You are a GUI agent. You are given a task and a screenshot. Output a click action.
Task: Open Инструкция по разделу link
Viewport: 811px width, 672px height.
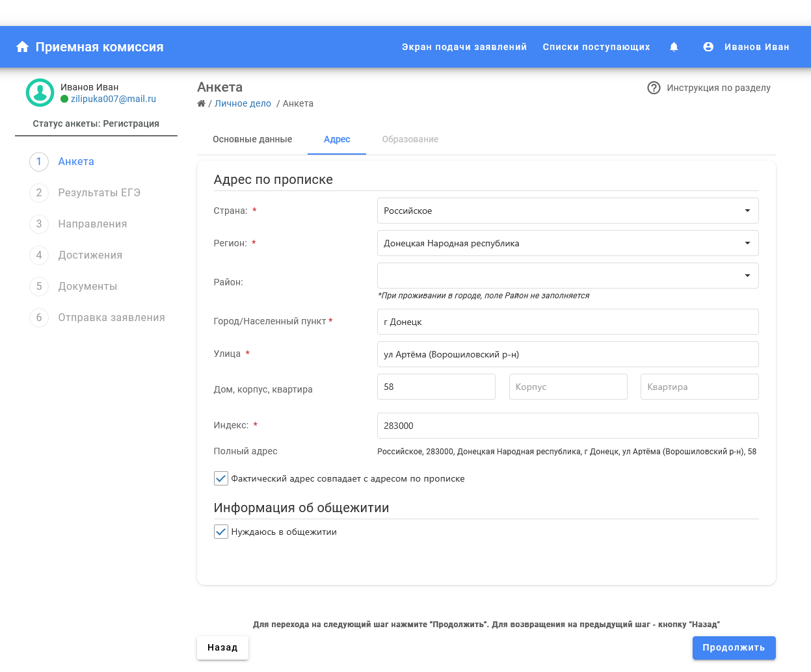tap(719, 88)
